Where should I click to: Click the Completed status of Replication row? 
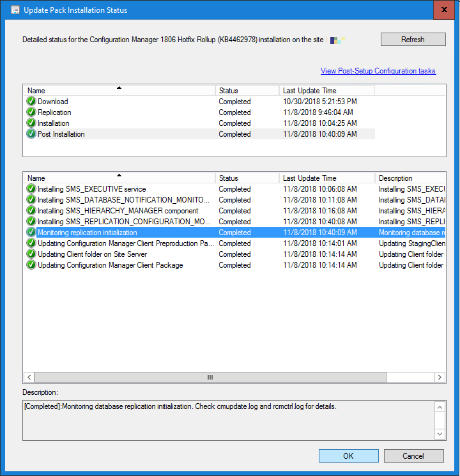[234, 112]
